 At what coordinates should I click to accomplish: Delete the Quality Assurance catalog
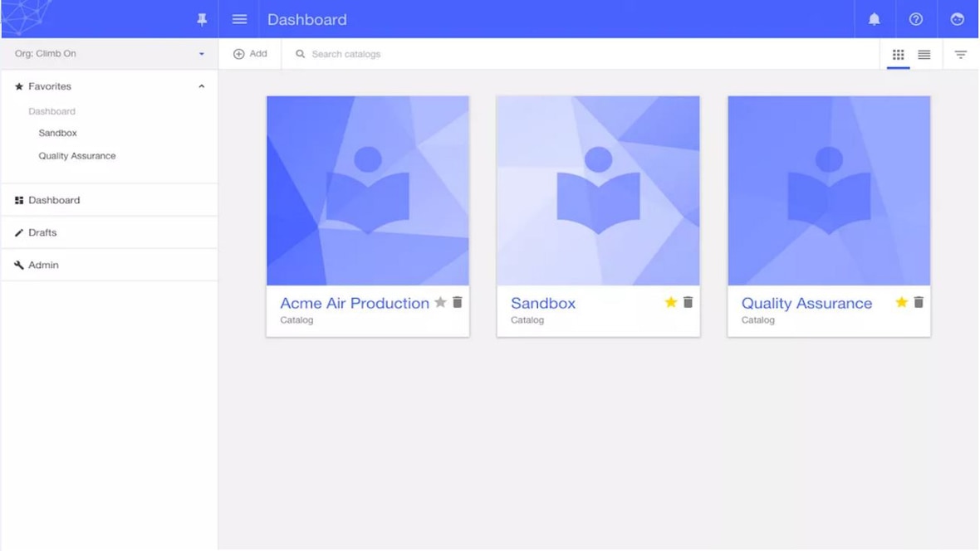point(919,303)
